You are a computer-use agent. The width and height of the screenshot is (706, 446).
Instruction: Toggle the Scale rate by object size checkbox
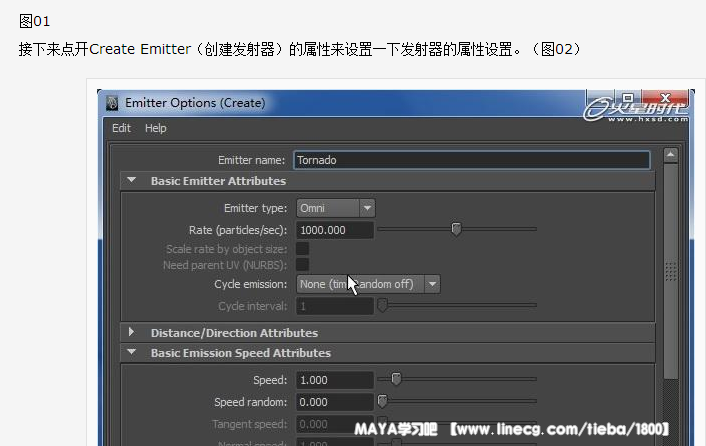(303, 249)
